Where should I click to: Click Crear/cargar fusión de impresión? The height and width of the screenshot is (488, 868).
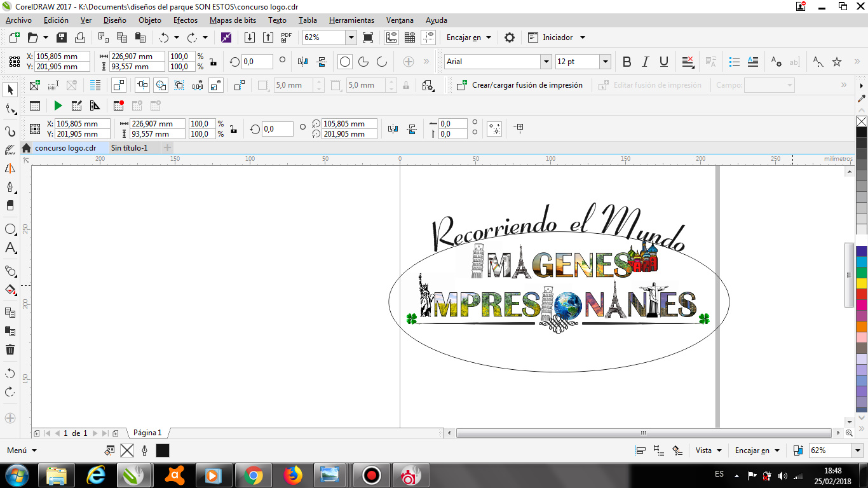(520, 85)
